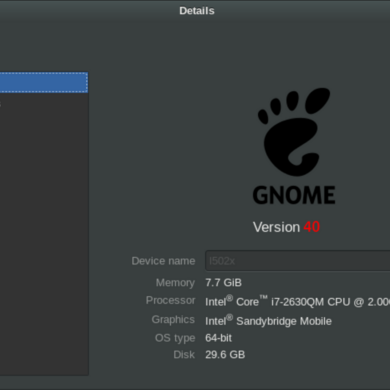Click the "29.6 GB" disk value
The width and height of the screenshot is (390, 390).
click(225, 354)
